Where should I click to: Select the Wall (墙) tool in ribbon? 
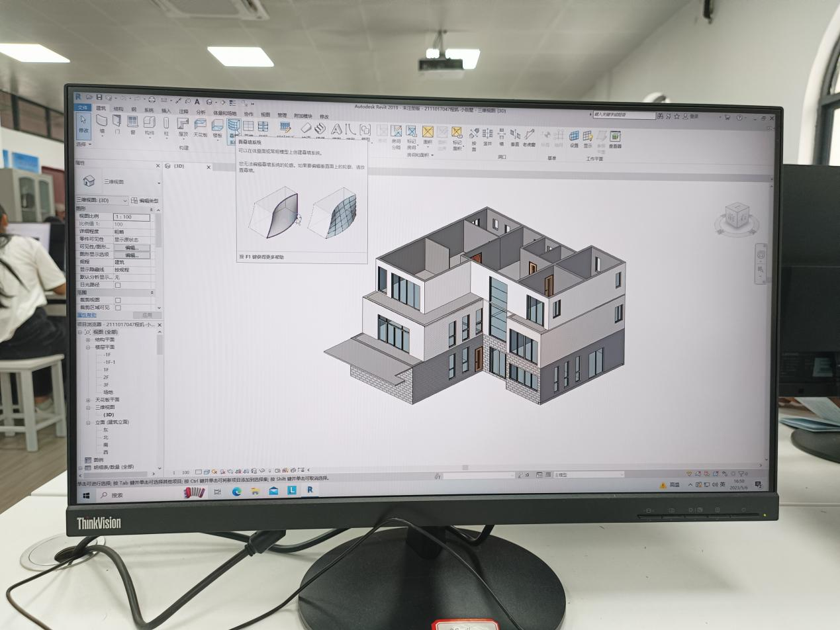tap(101, 124)
